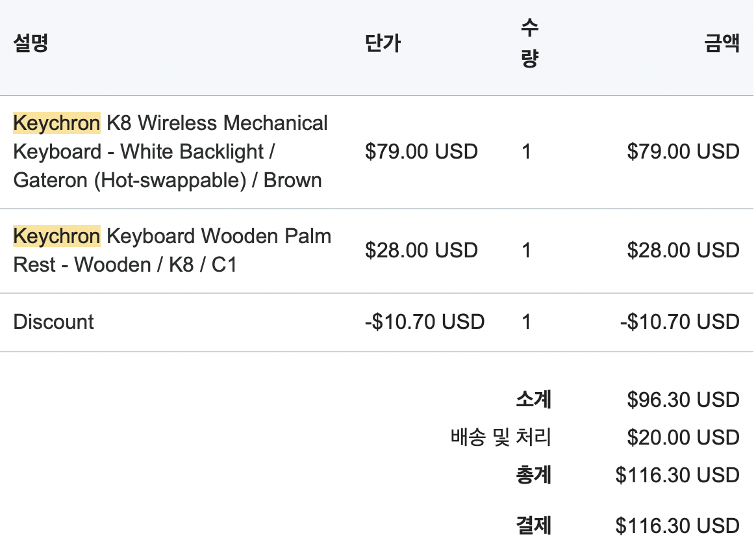The height and width of the screenshot is (546, 756).
Task: Select the $28.00 USD unit price
Action: point(421,250)
